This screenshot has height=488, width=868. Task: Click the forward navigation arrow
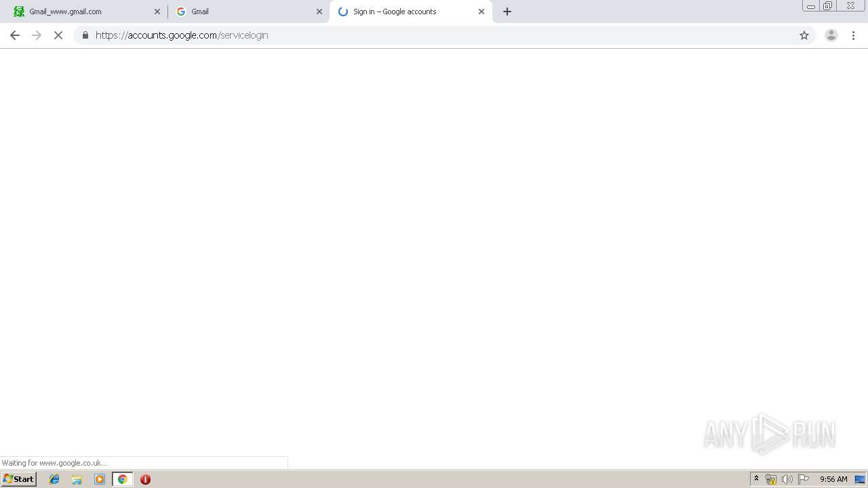37,35
